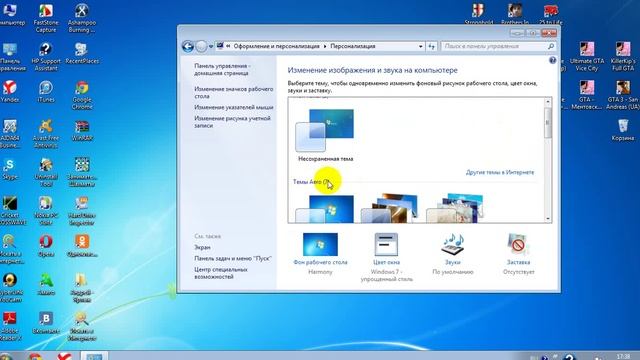Click Персонализация breadcrumb segment
Viewport: 640px width, 360px height.
tap(353, 47)
